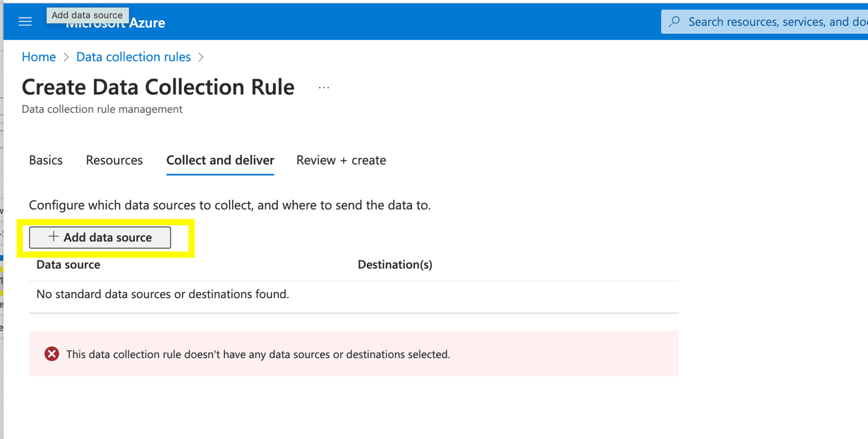The height and width of the screenshot is (439, 868).
Task: Click the error message about missing sources
Action: click(258, 354)
